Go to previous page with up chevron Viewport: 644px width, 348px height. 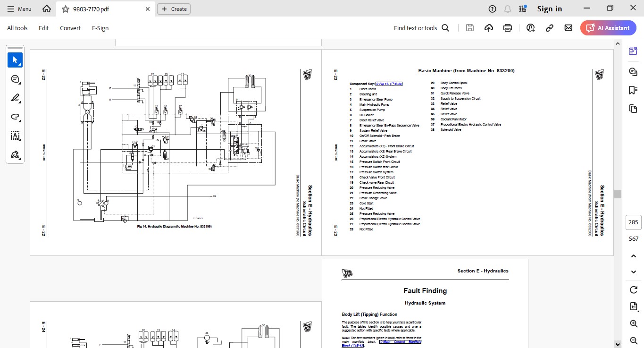point(634,256)
